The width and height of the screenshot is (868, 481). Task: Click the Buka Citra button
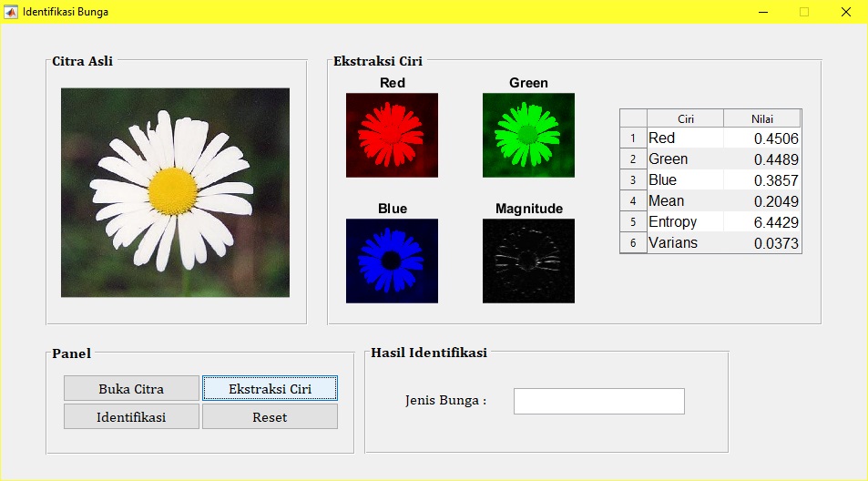pos(131,388)
